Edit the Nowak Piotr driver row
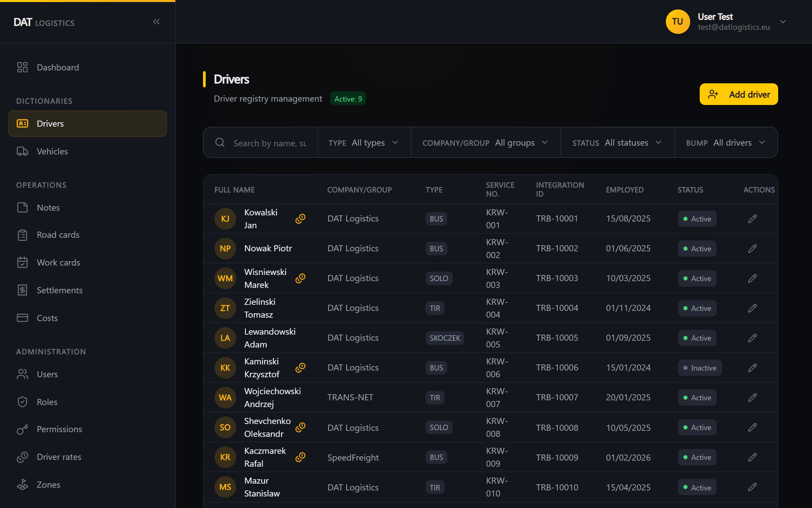Screen dimensions: 812x508 752,249
